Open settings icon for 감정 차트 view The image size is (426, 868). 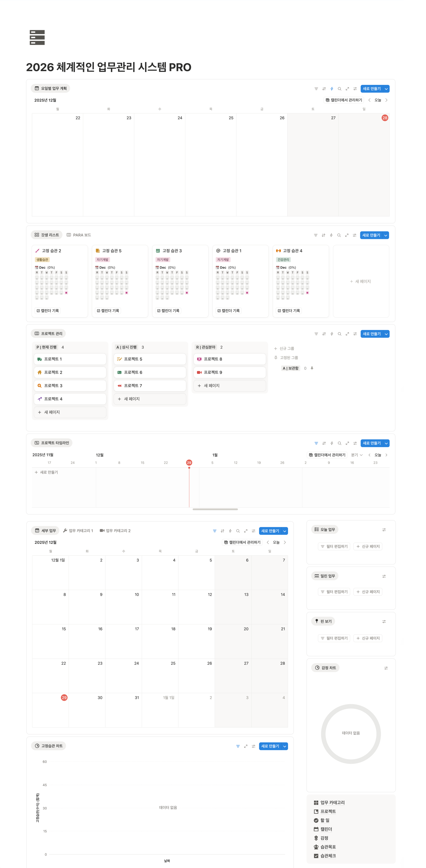[386, 668]
